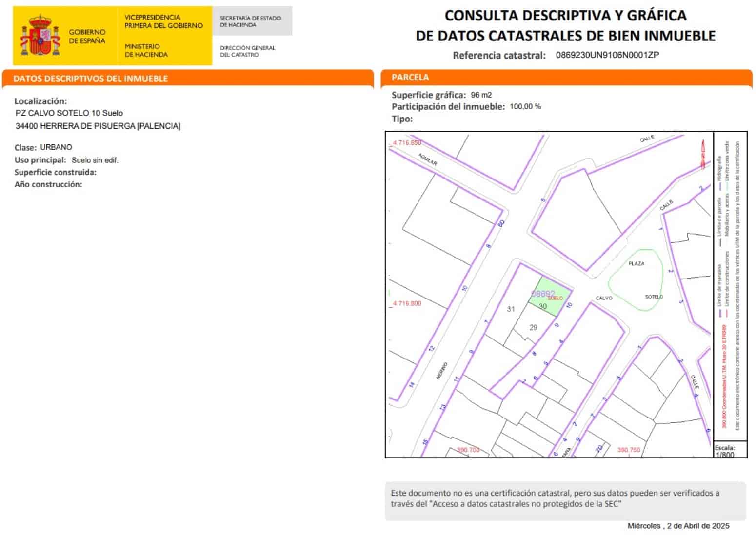The height and width of the screenshot is (538, 756).
Task: Click the 'Hidrografía' legend line symbol
Action: pos(720,187)
